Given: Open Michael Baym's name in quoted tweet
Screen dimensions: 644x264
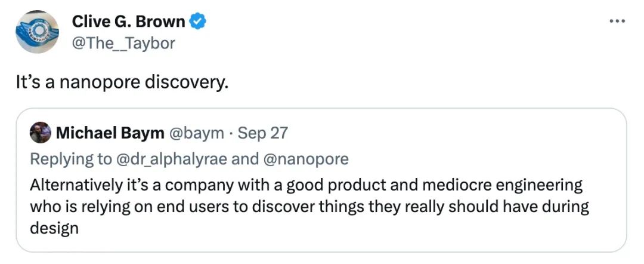Looking at the screenshot, I should click(x=110, y=133).
